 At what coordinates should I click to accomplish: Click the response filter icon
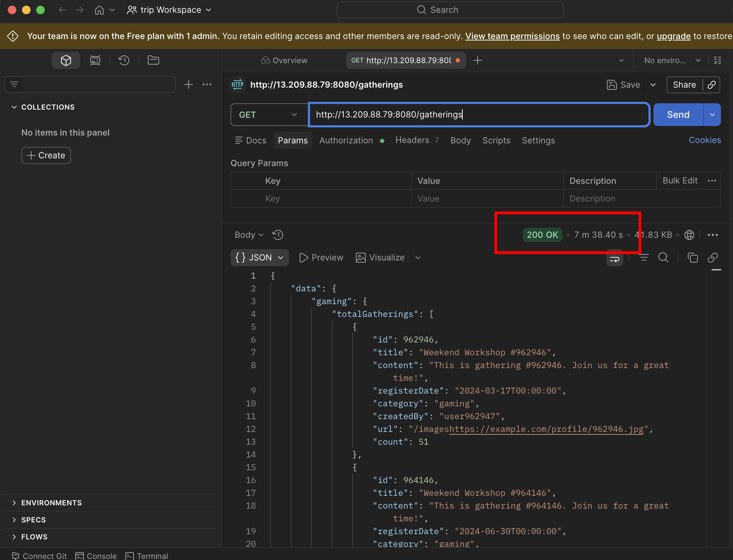point(644,258)
